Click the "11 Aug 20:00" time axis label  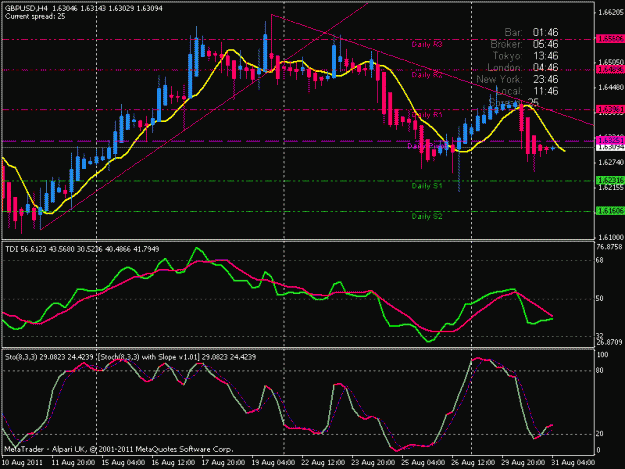[x=73, y=462]
